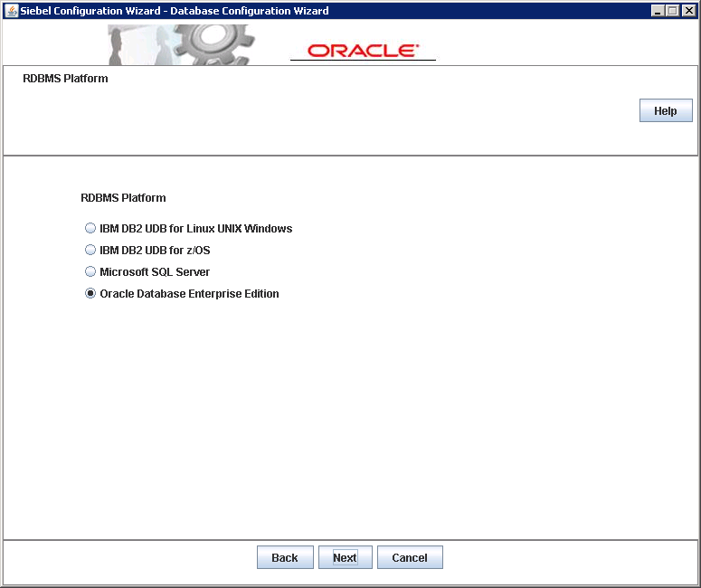This screenshot has height=588, width=701.
Task: Choose the IBM DB2 UDB for z/OS radio button
Action: [x=90, y=251]
